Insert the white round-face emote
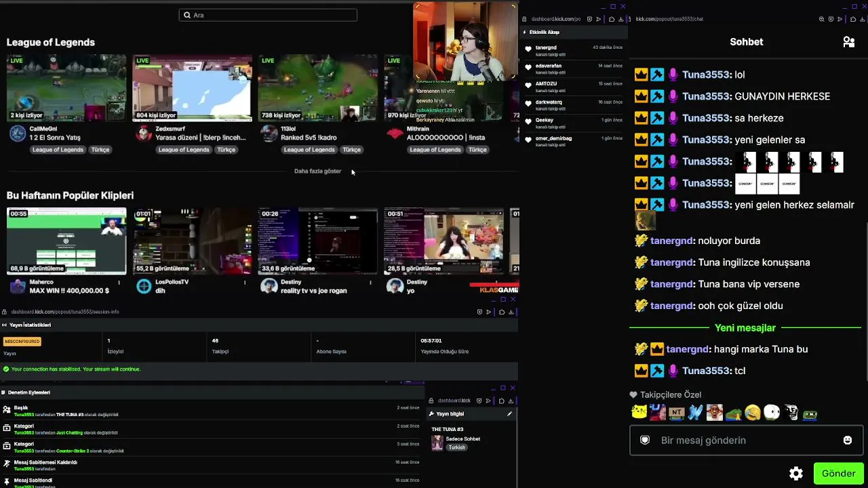Screen dimensions: 868x488 (x=772, y=412)
